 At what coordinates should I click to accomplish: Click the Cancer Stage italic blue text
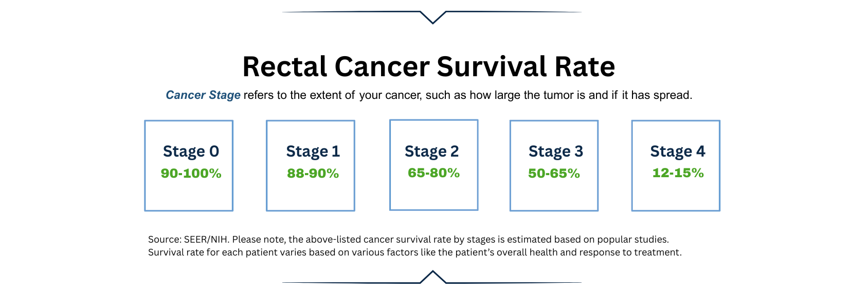203,95
